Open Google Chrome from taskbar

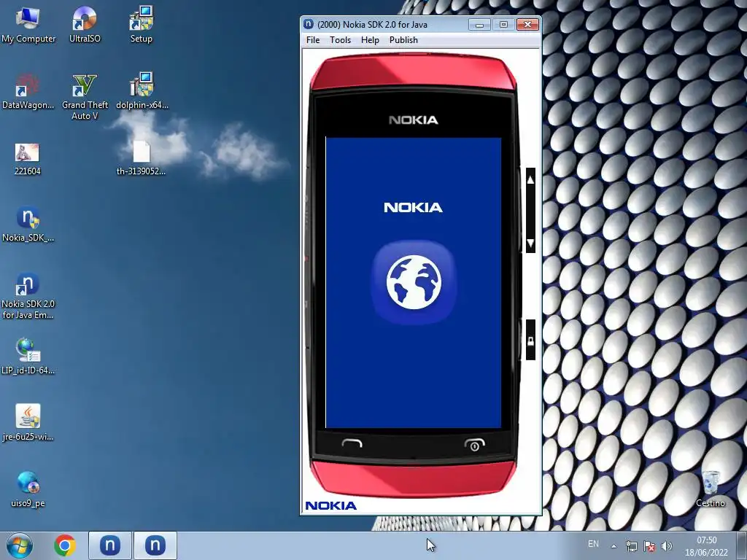coord(65,545)
